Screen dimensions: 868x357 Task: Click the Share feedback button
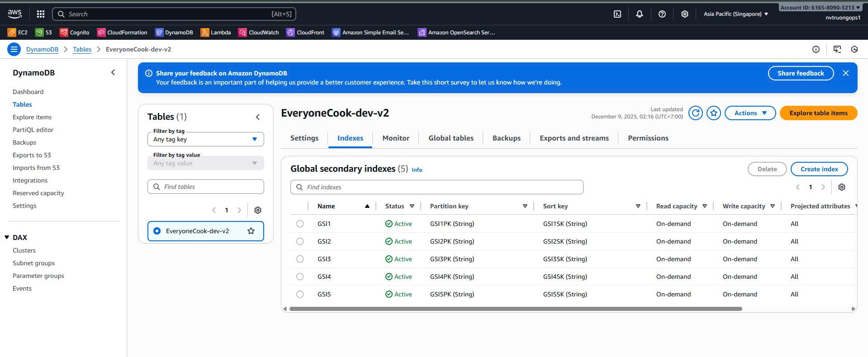point(801,73)
